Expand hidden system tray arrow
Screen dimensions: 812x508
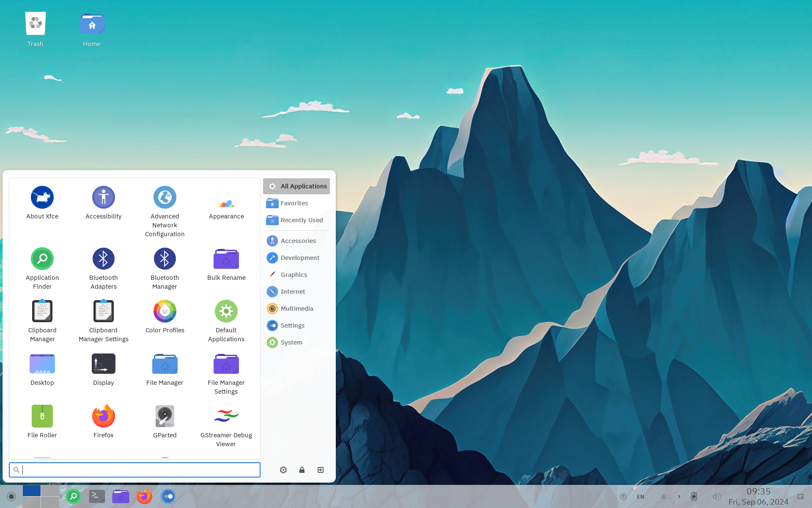(x=679, y=497)
